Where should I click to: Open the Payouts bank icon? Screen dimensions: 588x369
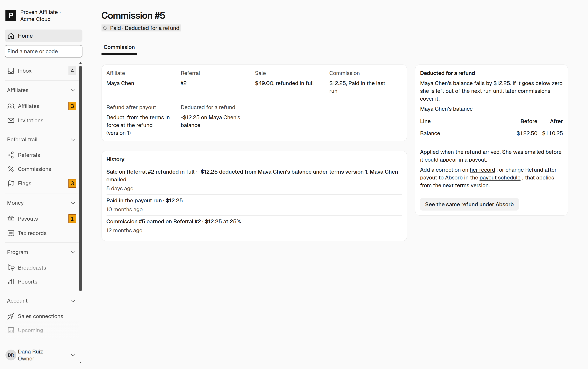pos(11,219)
